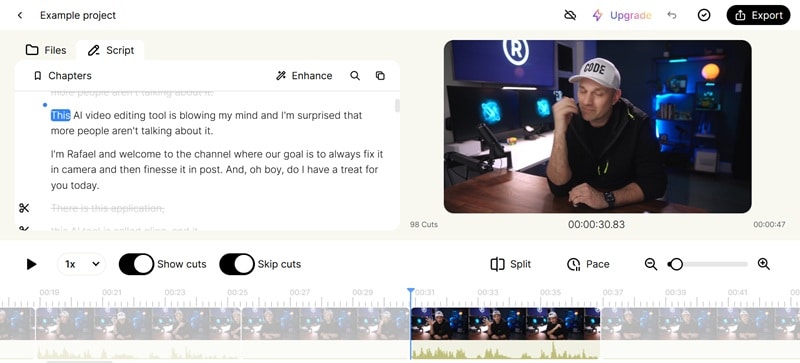This screenshot has height=363, width=800.
Task: Click the '98 Cuts' label
Action: point(423,225)
